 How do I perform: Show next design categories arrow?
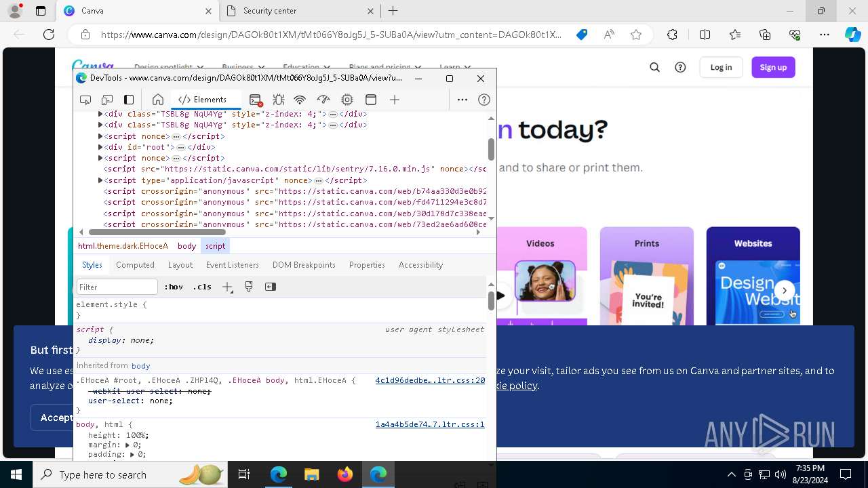tap(784, 291)
